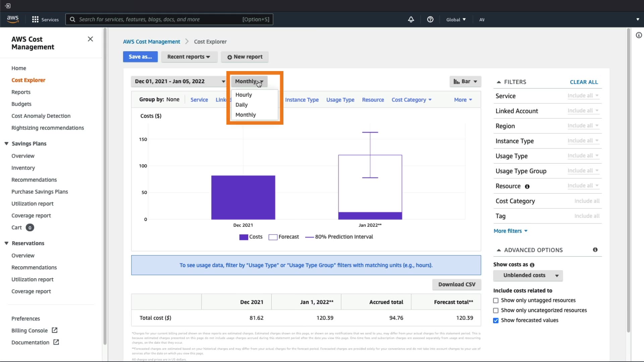This screenshot has width=644, height=362.
Task: Click the notifications bell icon
Action: click(411, 19)
